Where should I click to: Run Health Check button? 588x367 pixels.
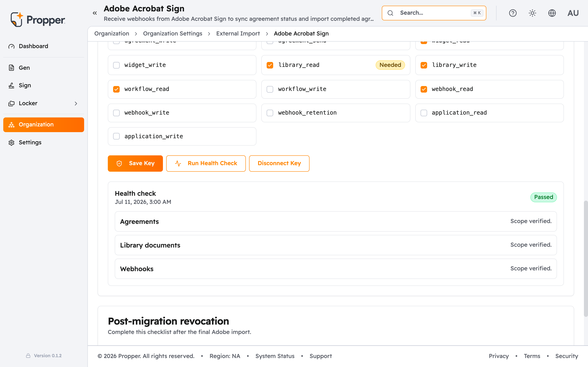pyautogui.click(x=206, y=163)
